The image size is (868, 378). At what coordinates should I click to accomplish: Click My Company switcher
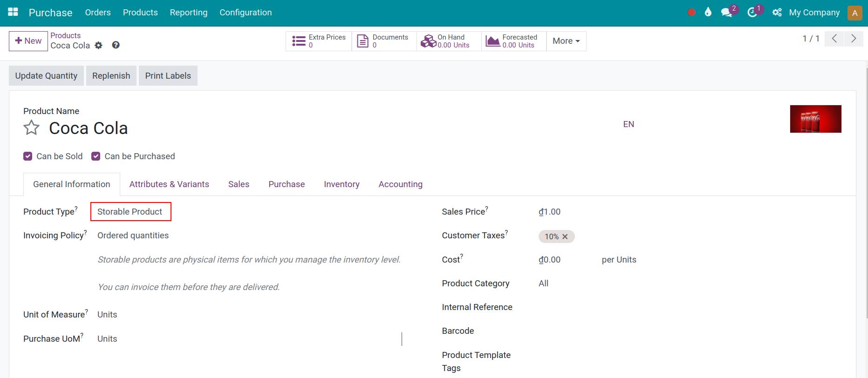click(814, 13)
